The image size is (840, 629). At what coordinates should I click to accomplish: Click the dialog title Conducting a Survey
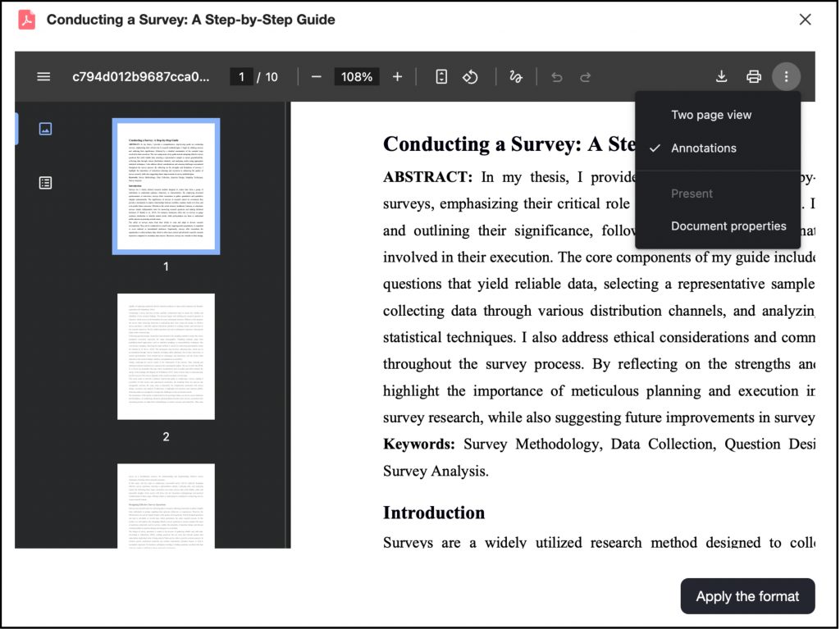(x=190, y=20)
